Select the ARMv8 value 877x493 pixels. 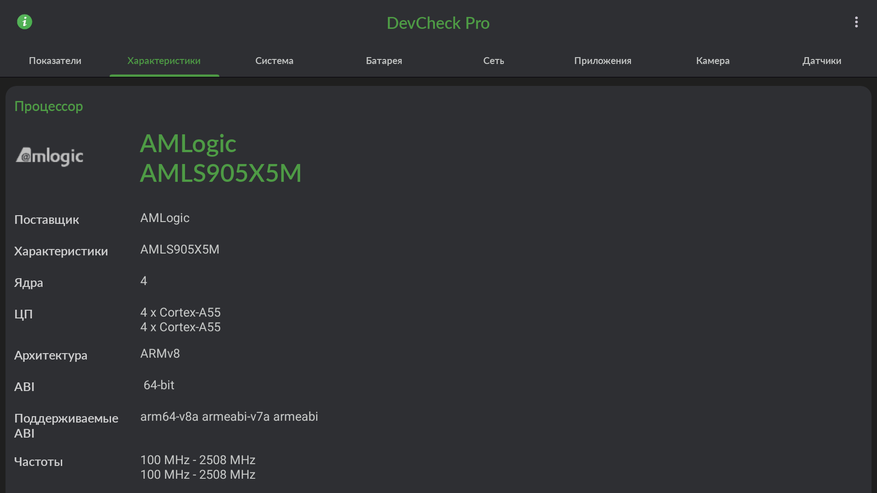click(160, 354)
